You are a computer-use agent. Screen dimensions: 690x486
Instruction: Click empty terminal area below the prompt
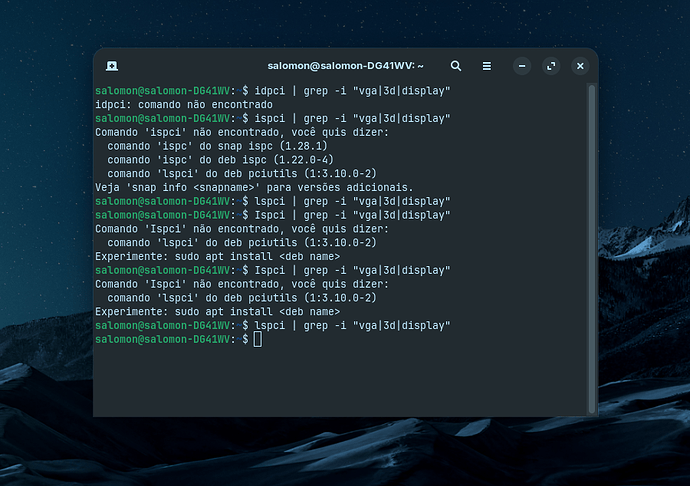click(340, 385)
